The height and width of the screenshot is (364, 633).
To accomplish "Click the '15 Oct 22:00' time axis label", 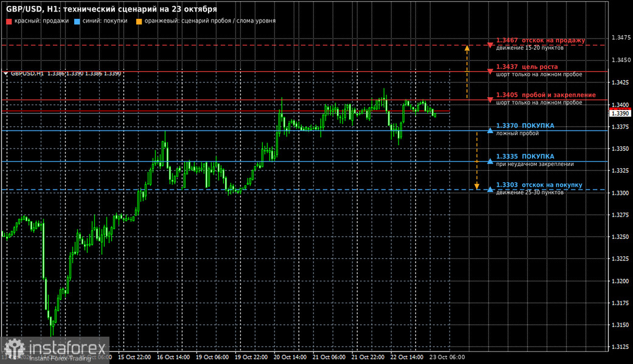I will tap(134, 357).
